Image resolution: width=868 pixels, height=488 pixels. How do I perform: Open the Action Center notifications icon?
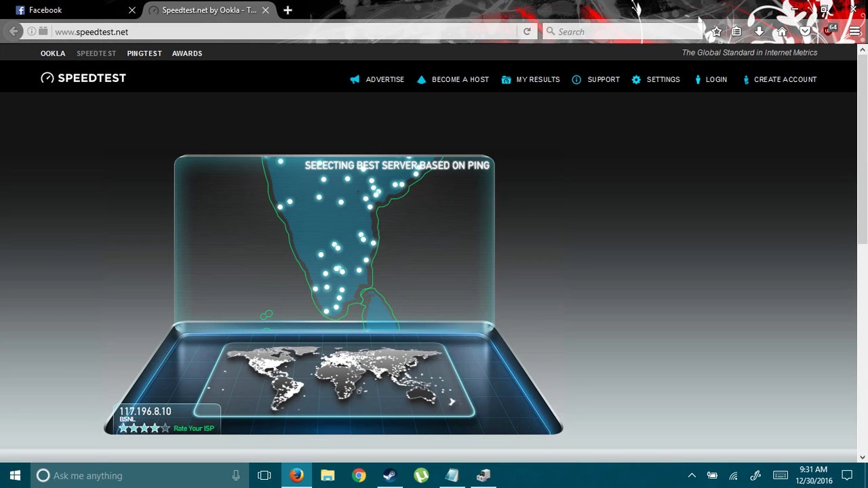click(x=847, y=475)
